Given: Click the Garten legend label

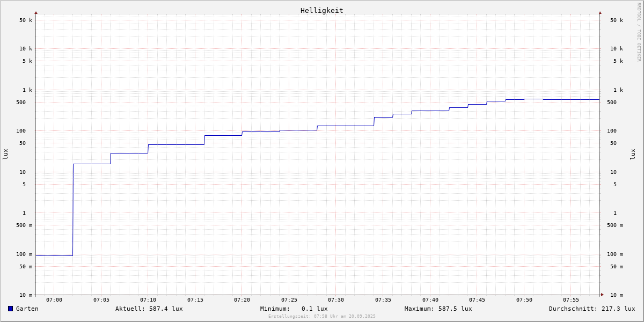Looking at the screenshot, I should point(27,309).
